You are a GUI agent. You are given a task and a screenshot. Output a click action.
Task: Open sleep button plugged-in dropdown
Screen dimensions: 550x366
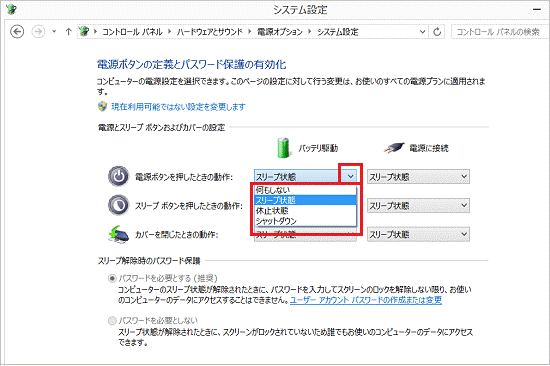pyautogui.click(x=418, y=205)
